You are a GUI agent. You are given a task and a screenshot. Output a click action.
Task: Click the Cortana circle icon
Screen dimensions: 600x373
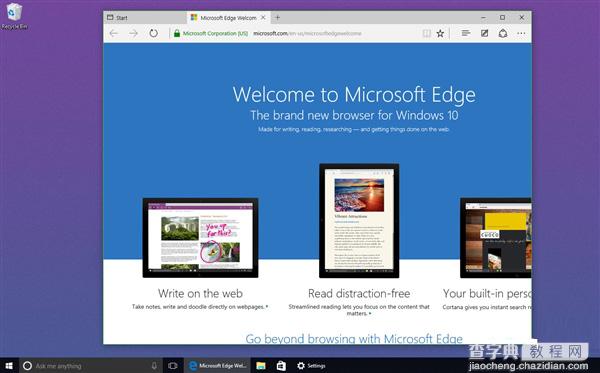(x=27, y=366)
